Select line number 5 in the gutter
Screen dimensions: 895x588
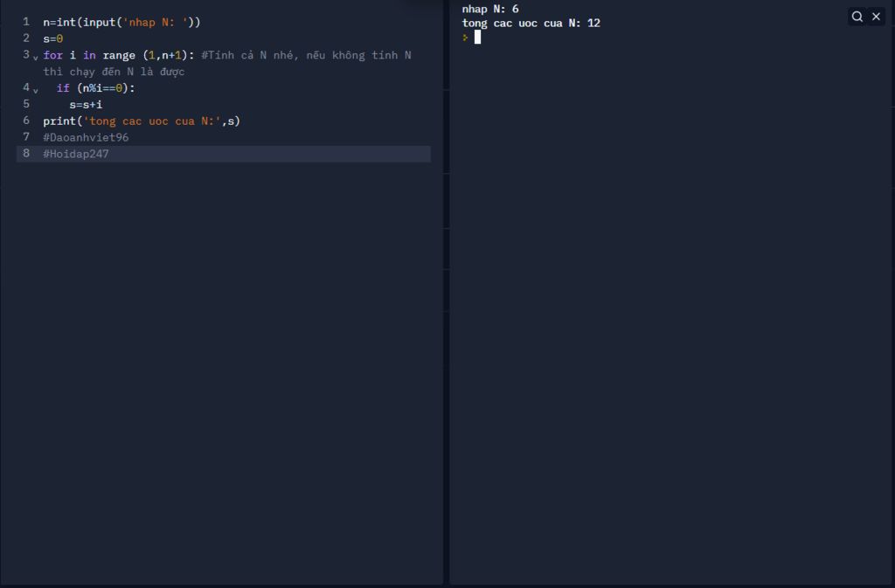point(25,104)
